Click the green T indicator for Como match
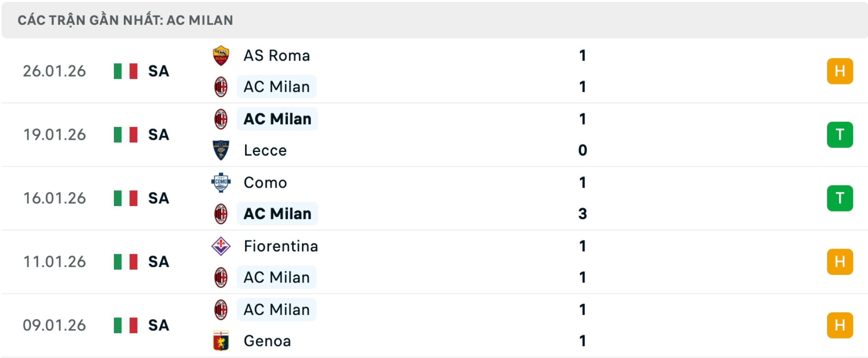The width and height of the screenshot is (868, 358). pyautogui.click(x=840, y=198)
